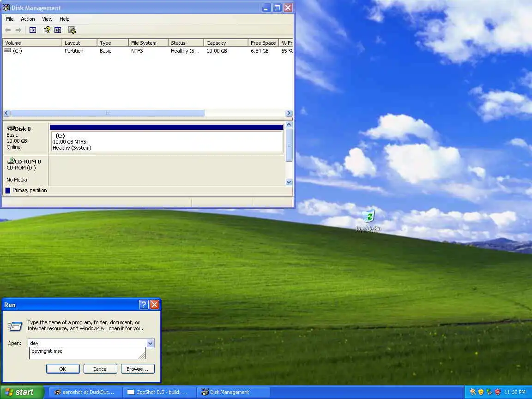Click the volume list left scroll arrow

pos(6,113)
